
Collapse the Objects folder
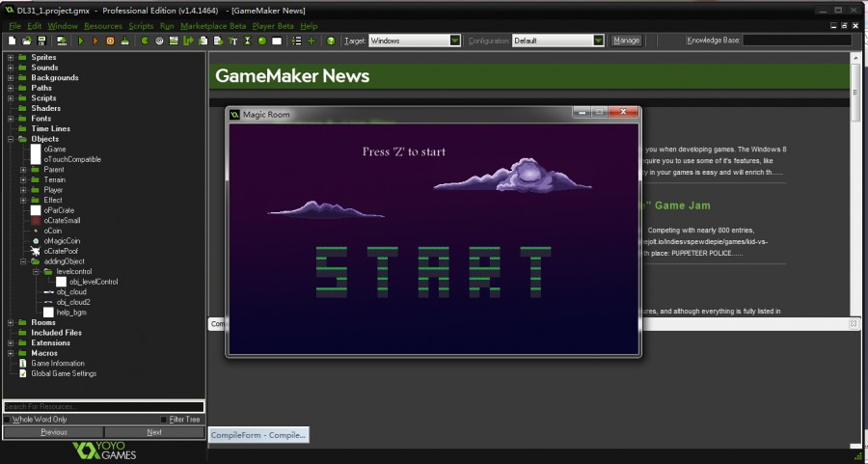point(11,140)
